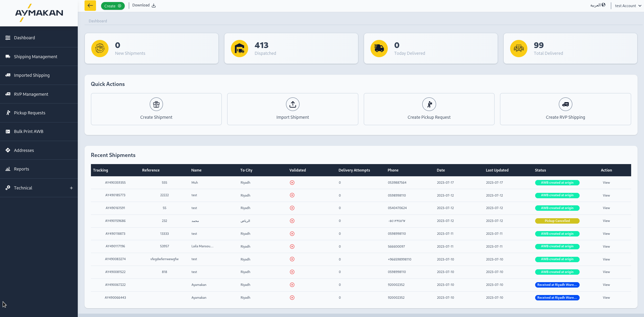Click the Pickup Cancelled yellow status badge
This screenshot has height=317, width=644.
point(557,221)
